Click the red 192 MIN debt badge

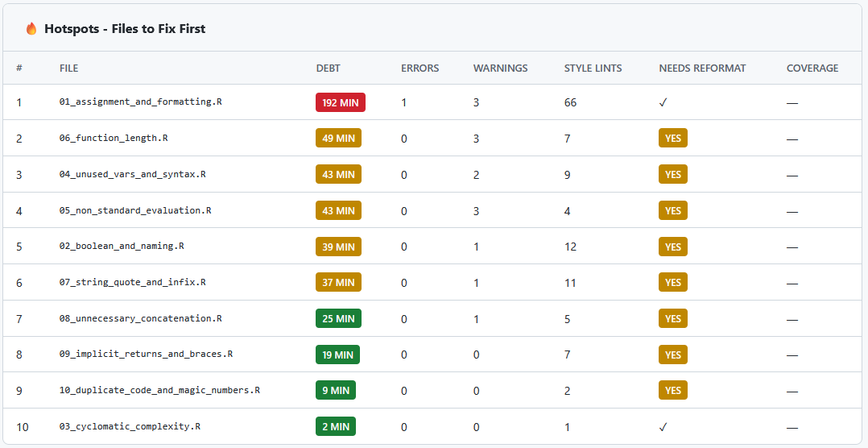[x=341, y=102]
